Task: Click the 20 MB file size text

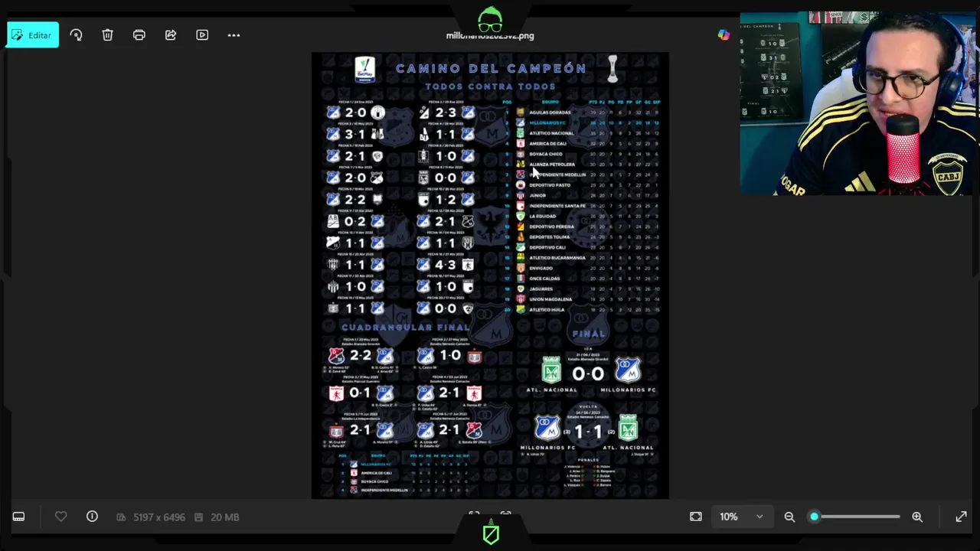Action: click(224, 517)
